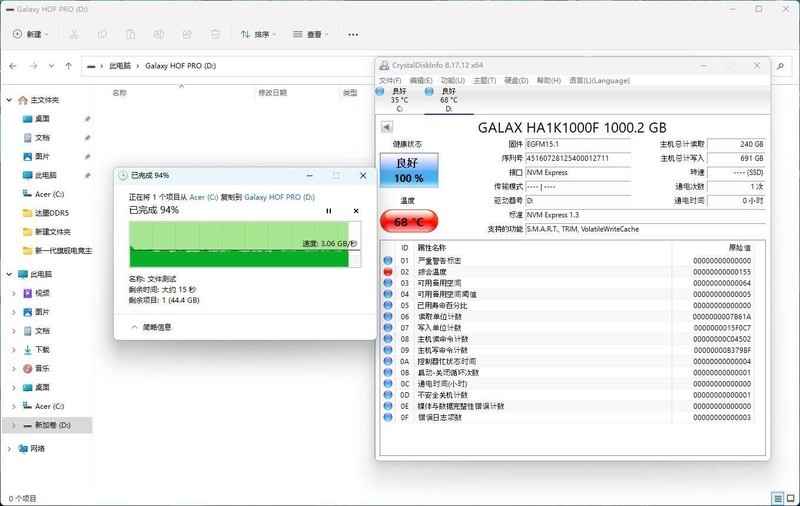
Task: Pause the file copy operation
Action: [329, 211]
